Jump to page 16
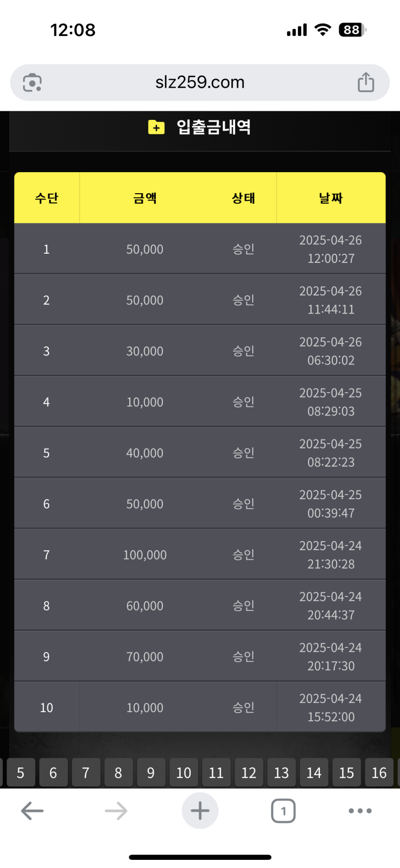The width and height of the screenshot is (400, 868). (379, 773)
